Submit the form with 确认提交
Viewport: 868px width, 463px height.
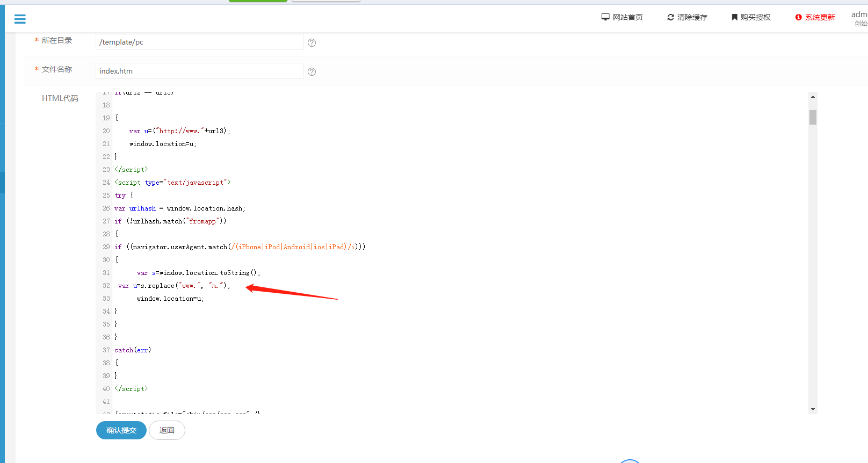tap(121, 430)
